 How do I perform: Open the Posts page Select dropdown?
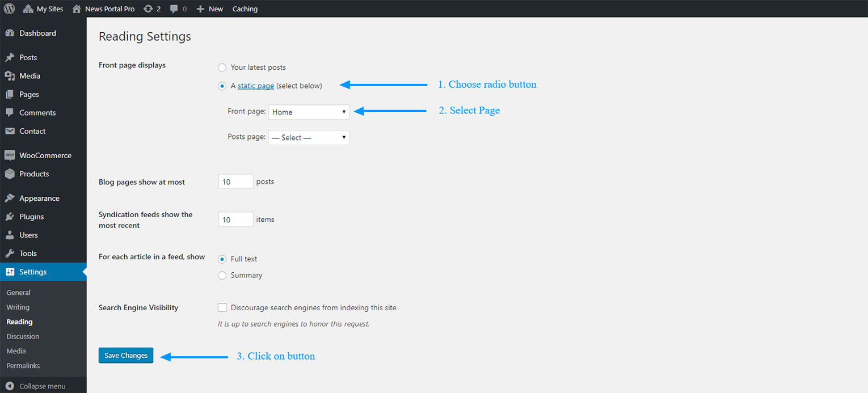pyautogui.click(x=309, y=137)
